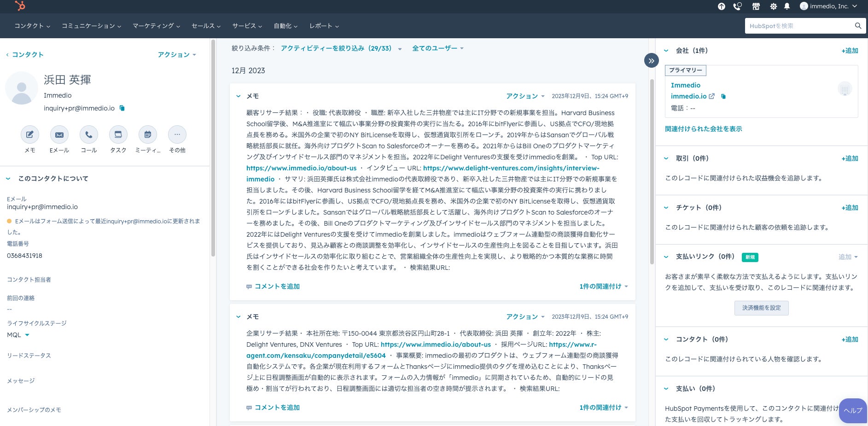Open the immedio, Inc. account menu

tap(828, 6)
